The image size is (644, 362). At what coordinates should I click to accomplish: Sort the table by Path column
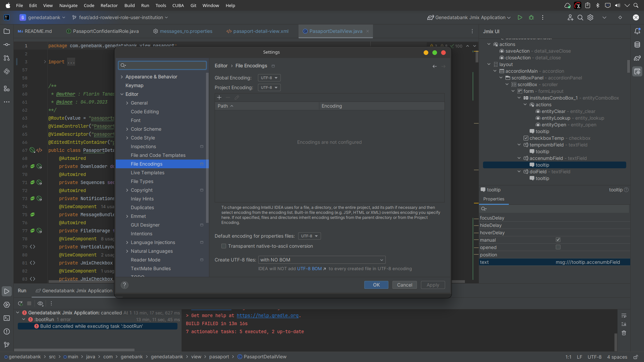tap(267, 106)
